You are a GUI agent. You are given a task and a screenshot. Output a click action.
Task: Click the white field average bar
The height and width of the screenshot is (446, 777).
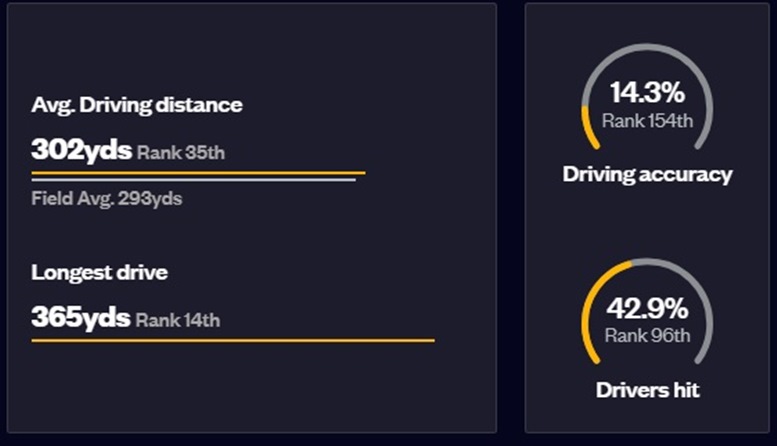pyautogui.click(x=193, y=180)
